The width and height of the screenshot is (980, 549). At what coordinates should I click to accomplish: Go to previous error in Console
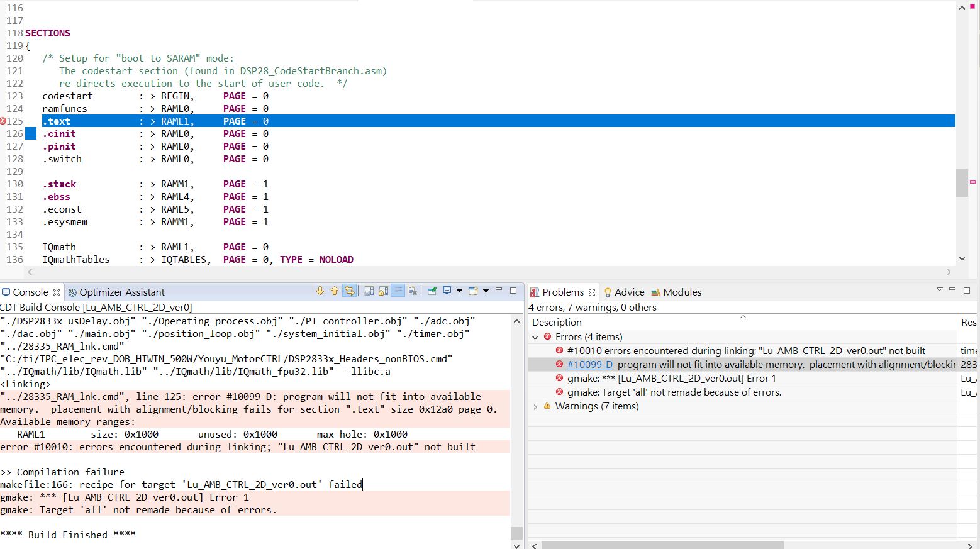tap(334, 291)
